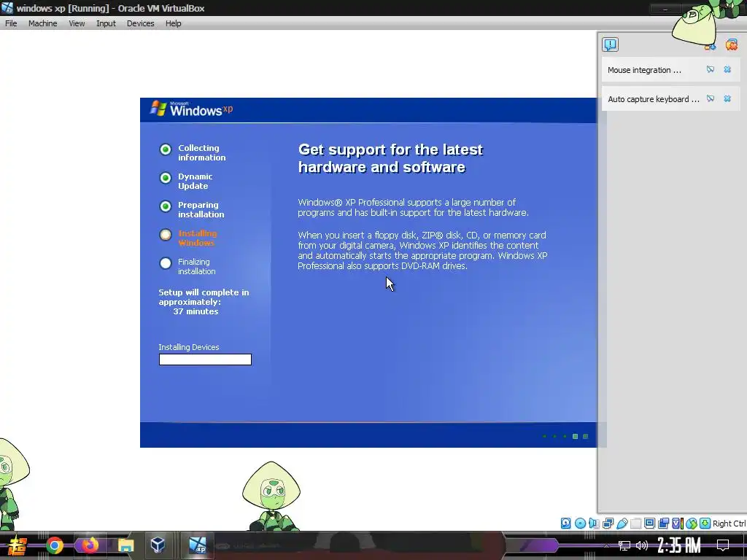Image resolution: width=747 pixels, height=560 pixels.
Task: Switch to VirtualBox Manager taskbar icon
Action: (x=158, y=545)
